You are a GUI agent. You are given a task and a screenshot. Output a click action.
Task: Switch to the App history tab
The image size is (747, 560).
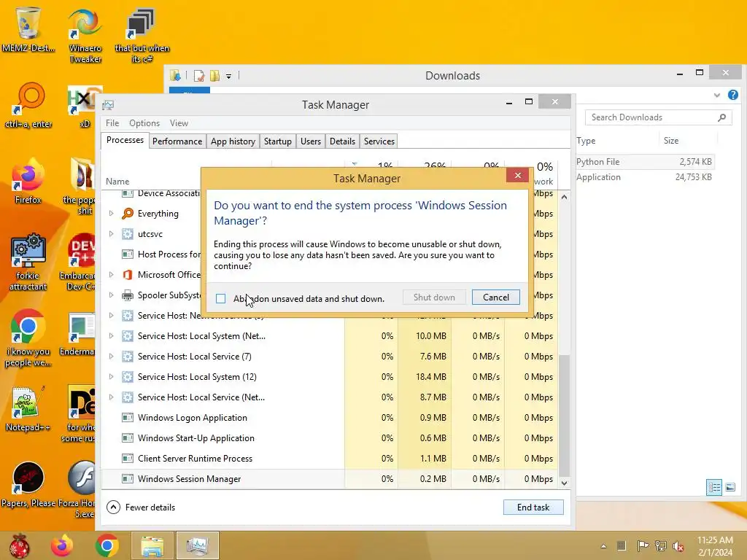coord(233,141)
